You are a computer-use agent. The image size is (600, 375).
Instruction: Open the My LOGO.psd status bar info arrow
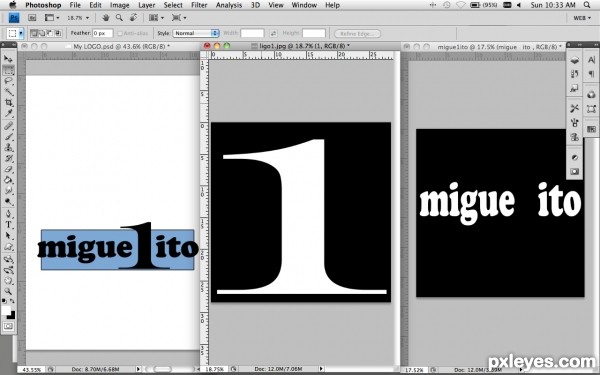tap(138, 369)
